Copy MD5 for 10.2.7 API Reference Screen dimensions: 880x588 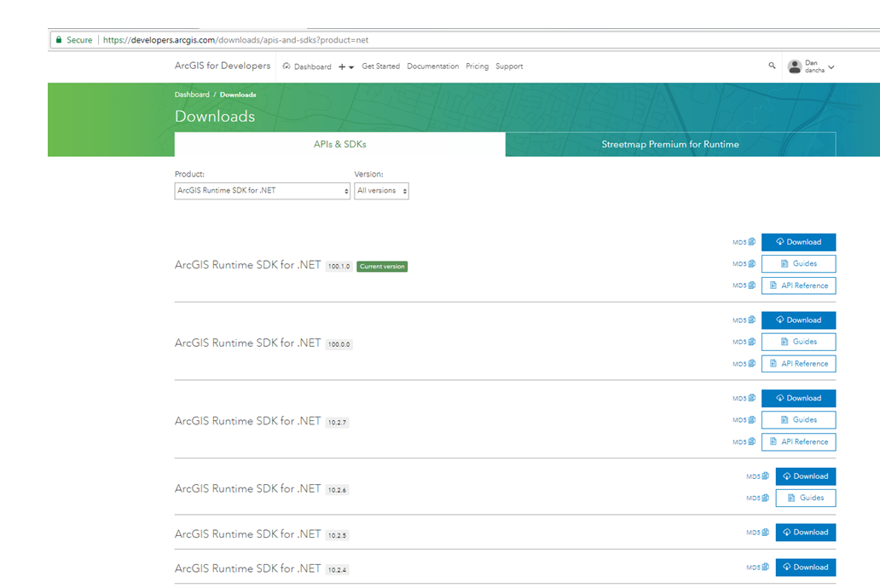744,441
